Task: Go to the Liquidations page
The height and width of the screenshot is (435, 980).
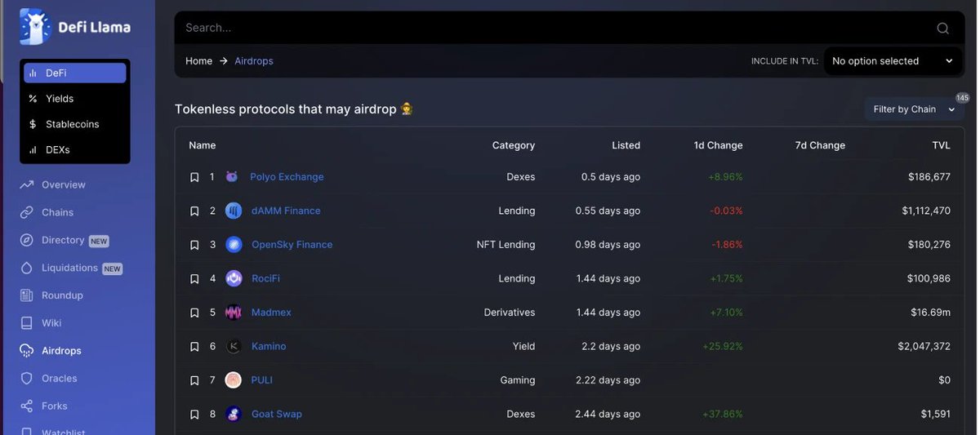Action: [x=69, y=268]
